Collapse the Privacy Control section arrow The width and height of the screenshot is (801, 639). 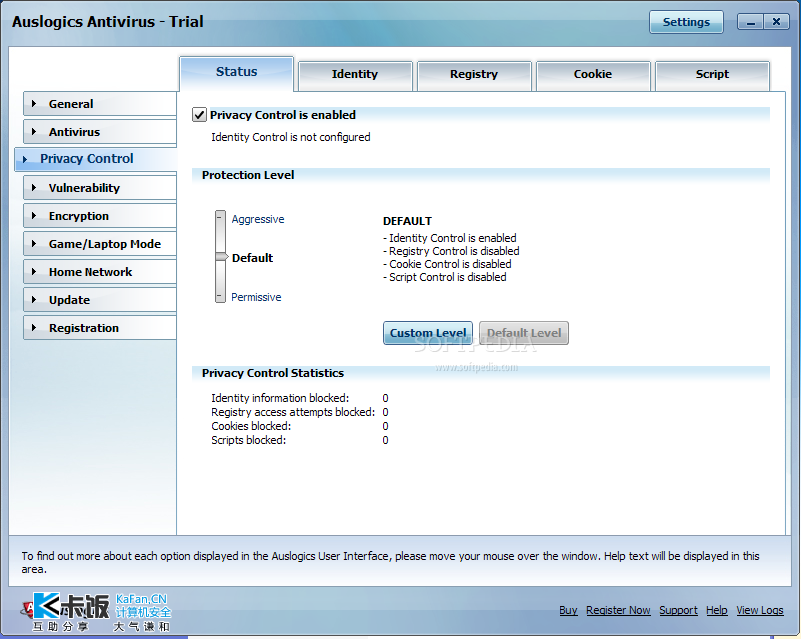pyautogui.click(x=25, y=159)
